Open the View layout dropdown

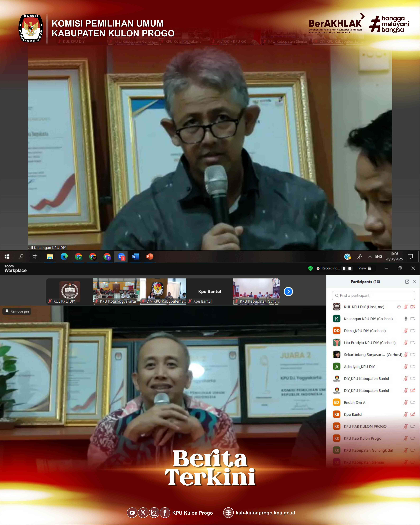[x=365, y=268]
